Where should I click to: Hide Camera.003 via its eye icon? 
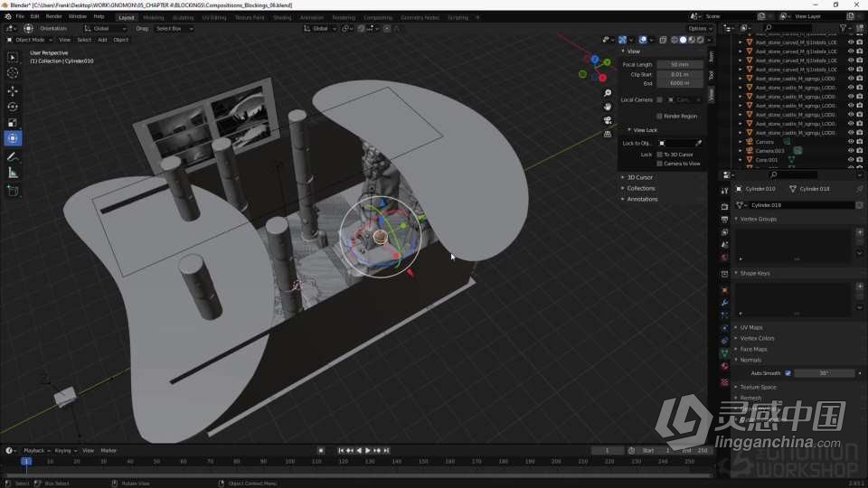coord(851,151)
